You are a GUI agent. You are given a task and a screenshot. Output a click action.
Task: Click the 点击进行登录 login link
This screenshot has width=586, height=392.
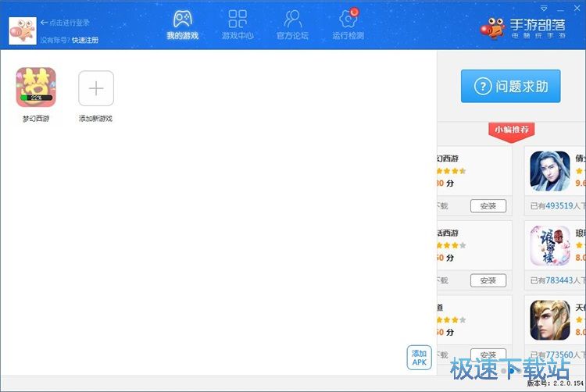(x=69, y=23)
